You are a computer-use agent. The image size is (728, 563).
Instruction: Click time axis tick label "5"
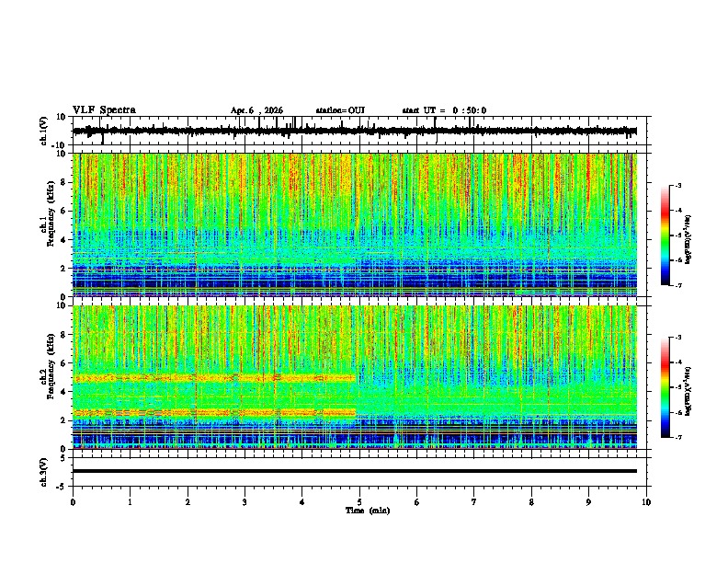pyautogui.click(x=359, y=502)
